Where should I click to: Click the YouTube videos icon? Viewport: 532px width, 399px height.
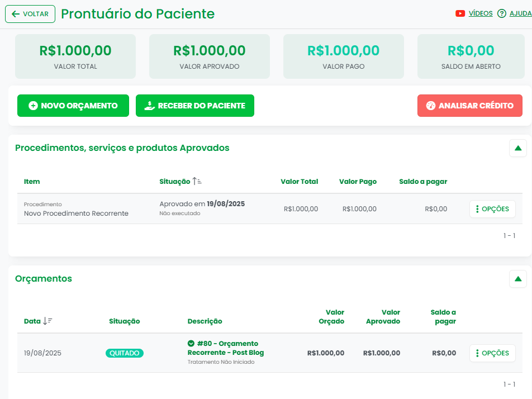pos(460,13)
